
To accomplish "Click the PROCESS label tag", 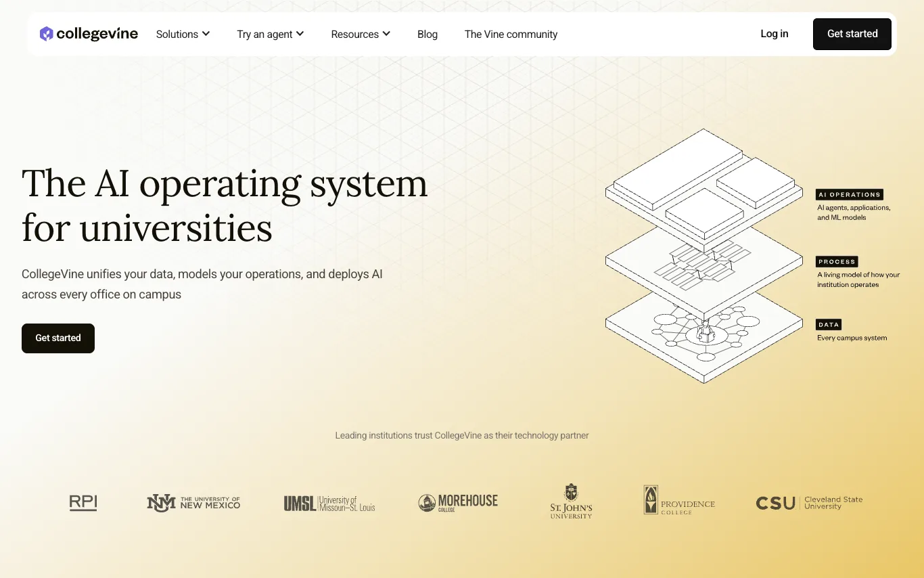I will coord(837,261).
